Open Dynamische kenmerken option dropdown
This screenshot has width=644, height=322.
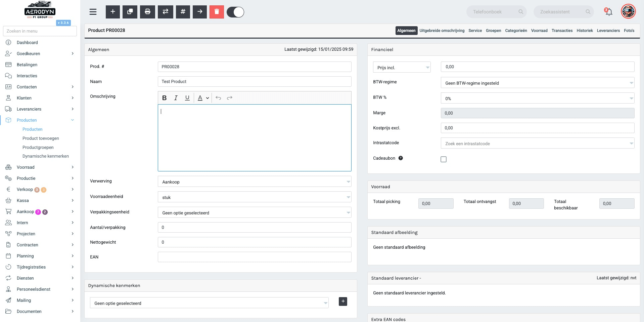[x=209, y=303]
